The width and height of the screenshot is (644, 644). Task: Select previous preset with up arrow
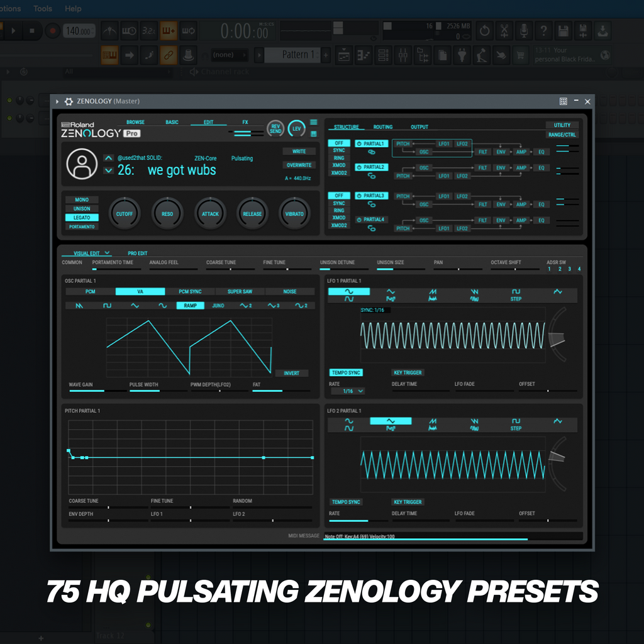[x=108, y=158]
